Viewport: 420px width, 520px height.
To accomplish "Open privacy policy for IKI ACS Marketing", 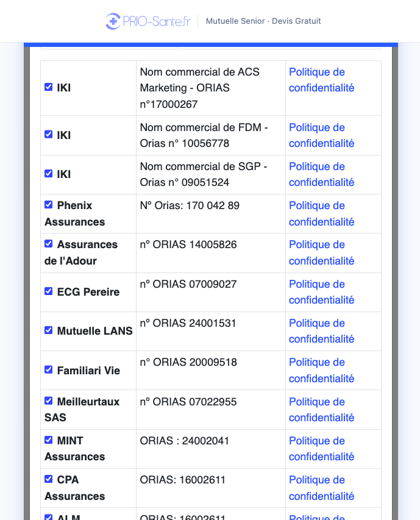I will coord(321,80).
